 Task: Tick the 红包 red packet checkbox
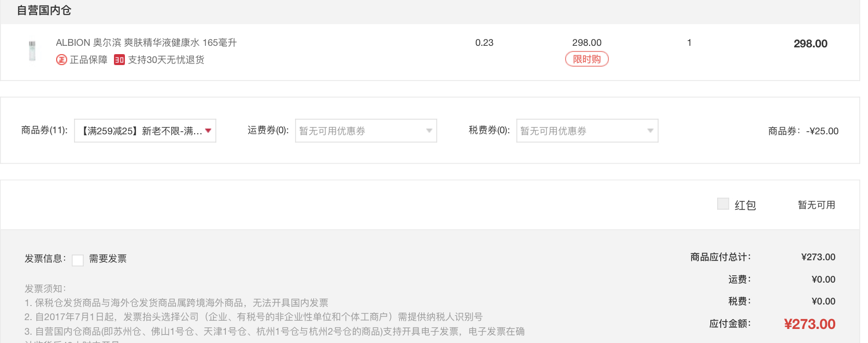[x=723, y=204]
